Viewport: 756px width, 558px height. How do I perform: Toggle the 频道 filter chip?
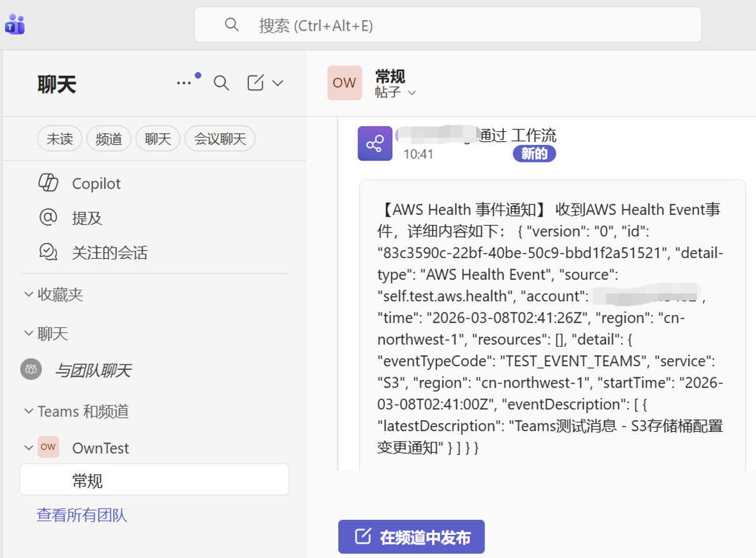pos(109,139)
